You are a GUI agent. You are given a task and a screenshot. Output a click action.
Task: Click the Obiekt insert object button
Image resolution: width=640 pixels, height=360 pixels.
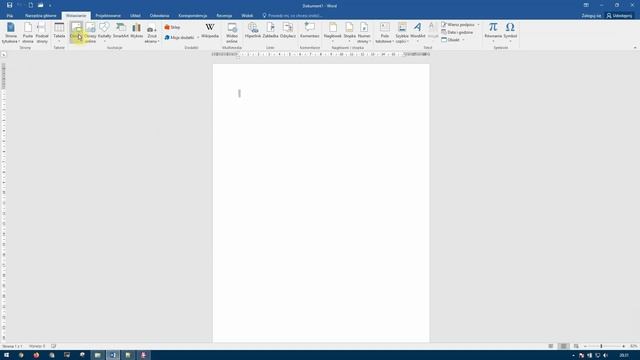click(x=451, y=40)
